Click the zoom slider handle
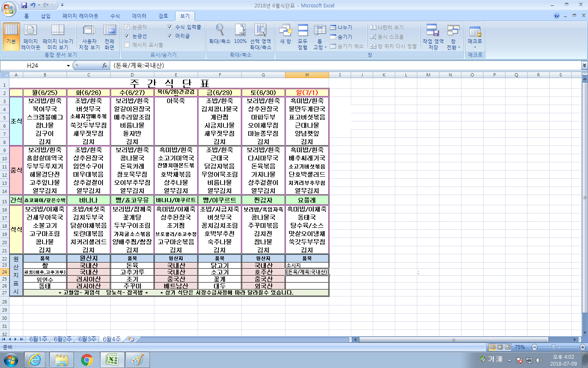The image size is (588, 368). coord(553,347)
